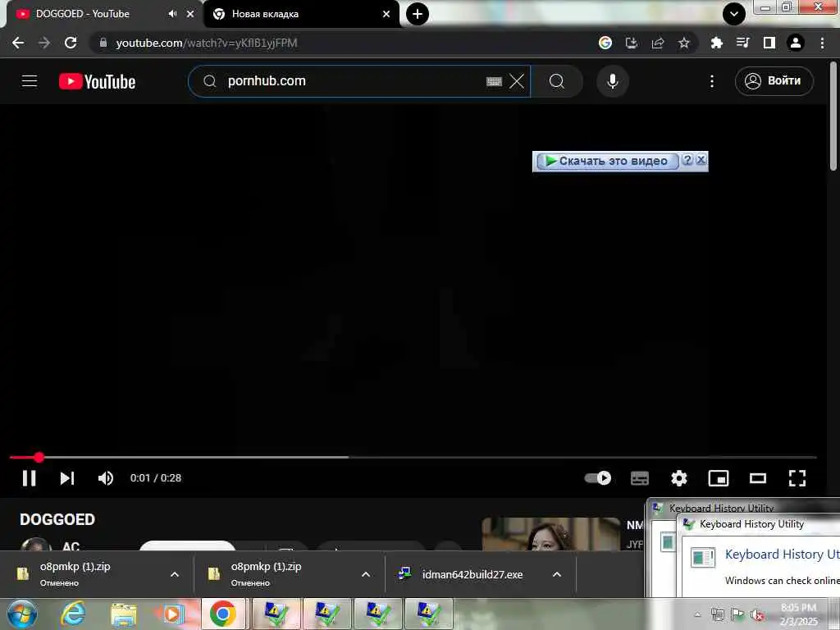Seek using the video progress bar

click(413, 458)
